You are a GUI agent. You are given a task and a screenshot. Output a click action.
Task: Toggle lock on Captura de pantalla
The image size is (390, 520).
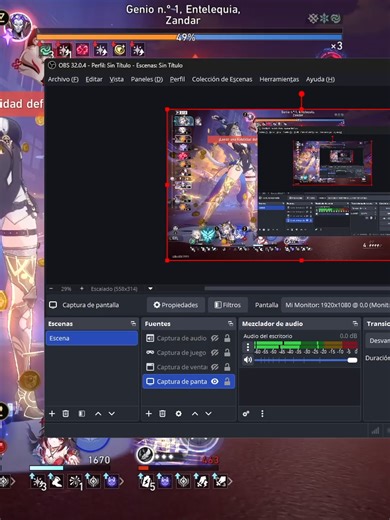click(x=227, y=382)
